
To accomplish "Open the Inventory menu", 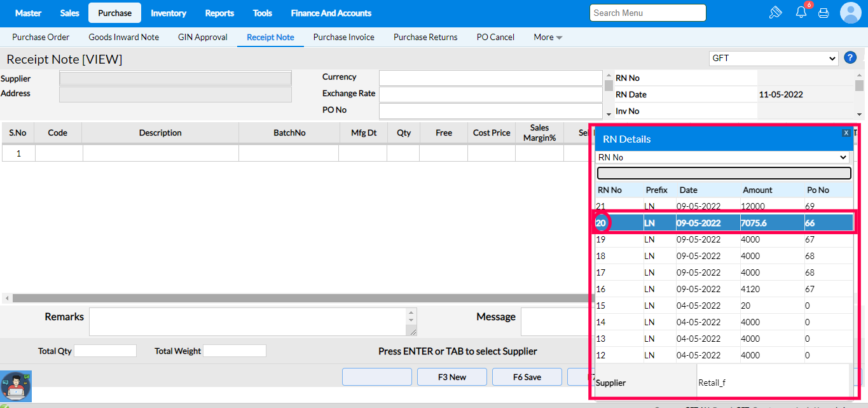I will [x=169, y=13].
